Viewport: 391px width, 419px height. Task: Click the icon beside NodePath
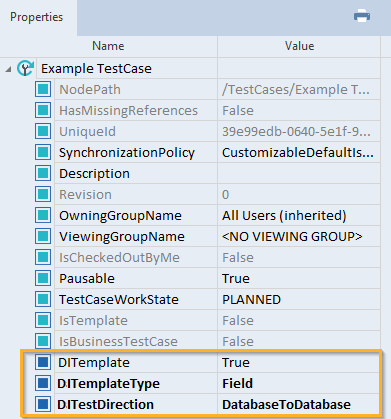click(43, 89)
